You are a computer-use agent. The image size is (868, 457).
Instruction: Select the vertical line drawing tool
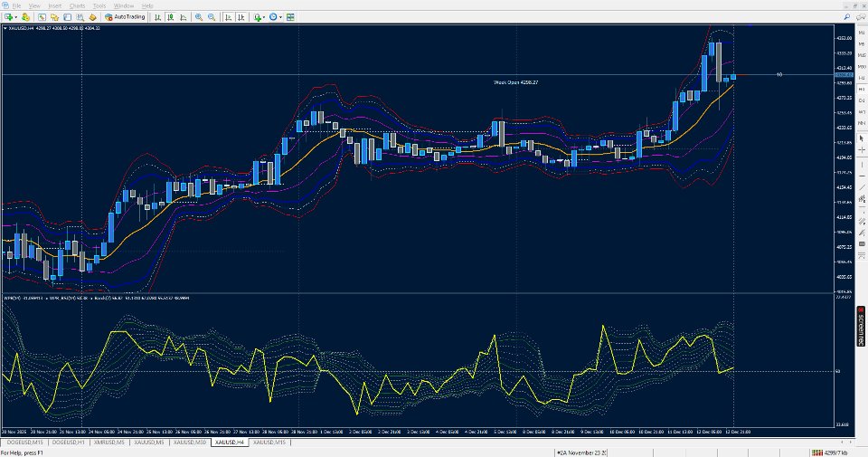[862, 165]
